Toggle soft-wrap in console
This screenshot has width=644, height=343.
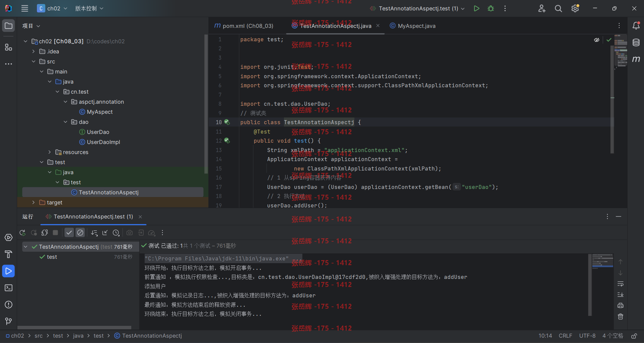(621, 284)
